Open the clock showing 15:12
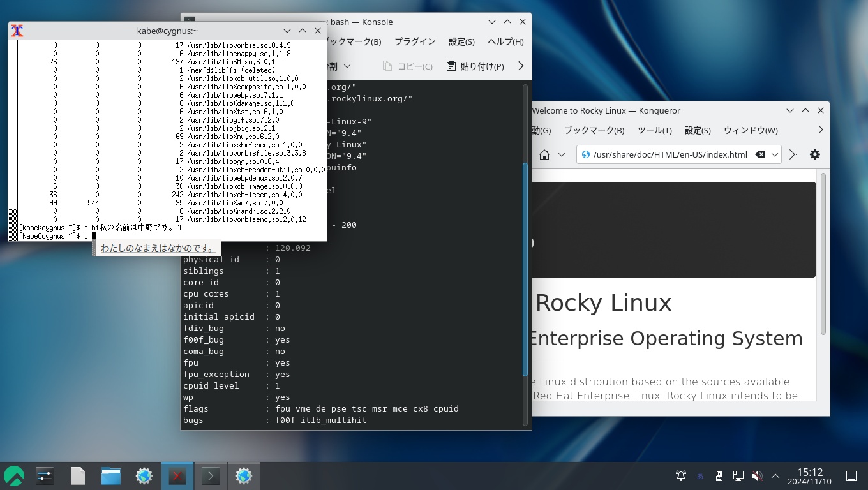This screenshot has height=490, width=868. [809, 476]
